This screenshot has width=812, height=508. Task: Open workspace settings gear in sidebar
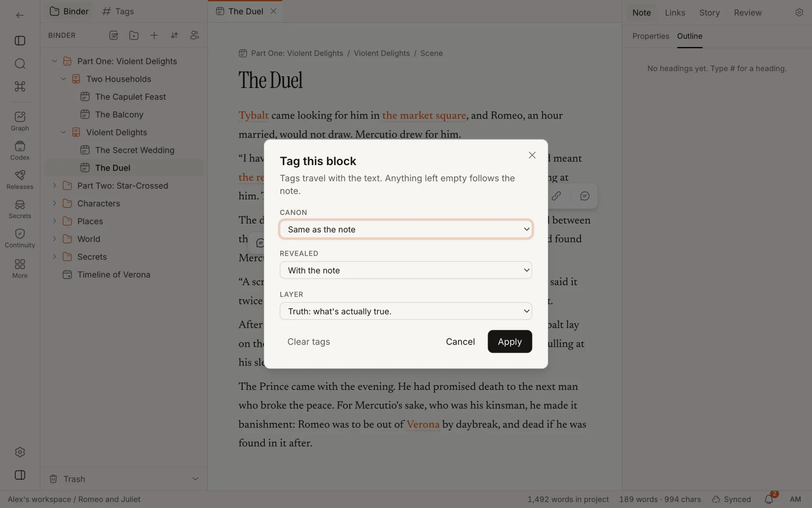point(20,452)
